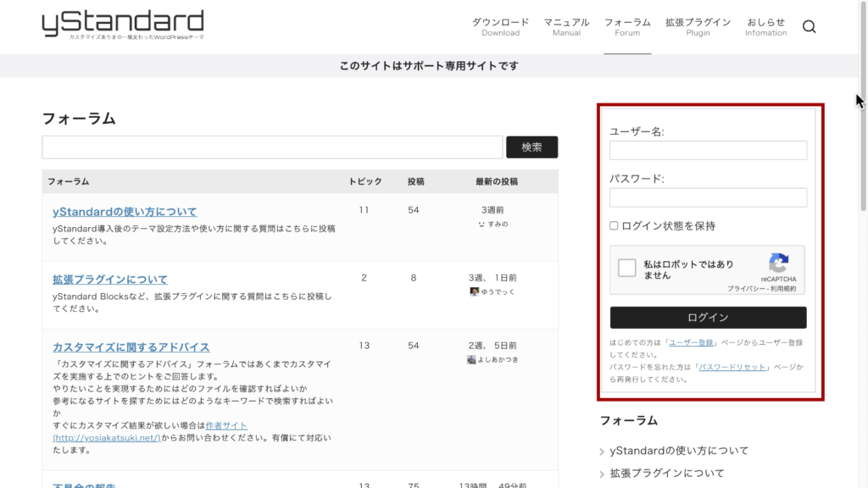Open the おしらせ Information menu

tap(765, 26)
